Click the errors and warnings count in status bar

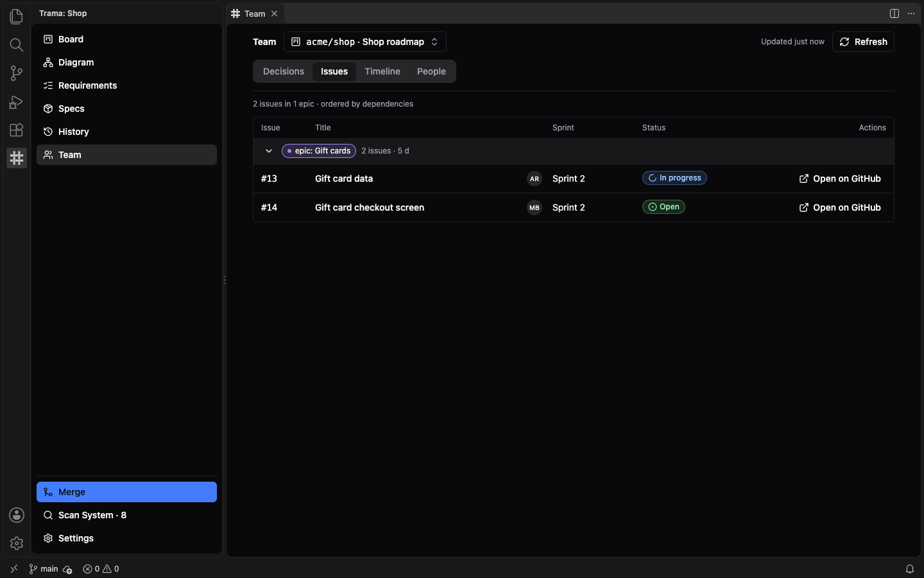pos(101,569)
